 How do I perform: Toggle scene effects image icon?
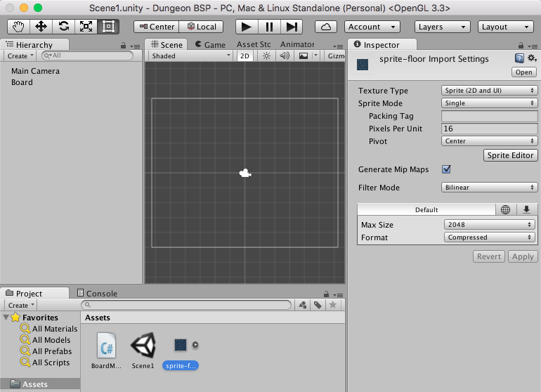pyautogui.click(x=304, y=56)
